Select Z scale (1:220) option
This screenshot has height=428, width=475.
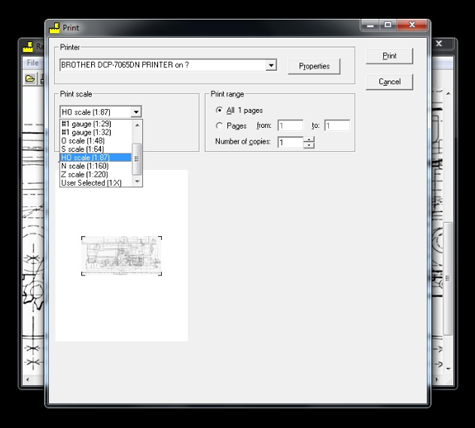pyautogui.click(x=96, y=174)
